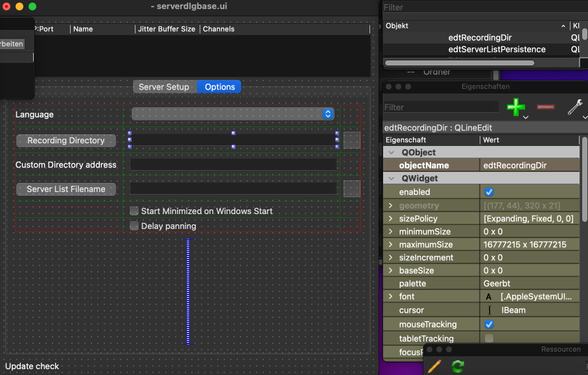Select edtRecordingDir in object tree
The image size is (588, 375).
coord(480,38)
